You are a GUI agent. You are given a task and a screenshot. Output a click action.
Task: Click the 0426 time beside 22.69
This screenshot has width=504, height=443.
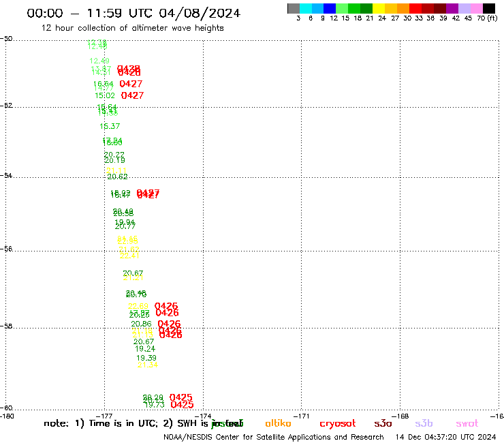pos(166,306)
